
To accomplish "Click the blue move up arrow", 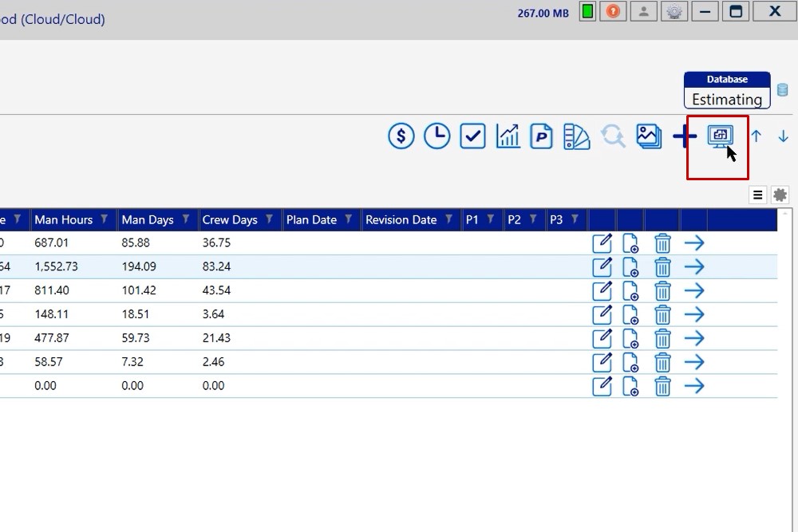I will click(x=756, y=136).
